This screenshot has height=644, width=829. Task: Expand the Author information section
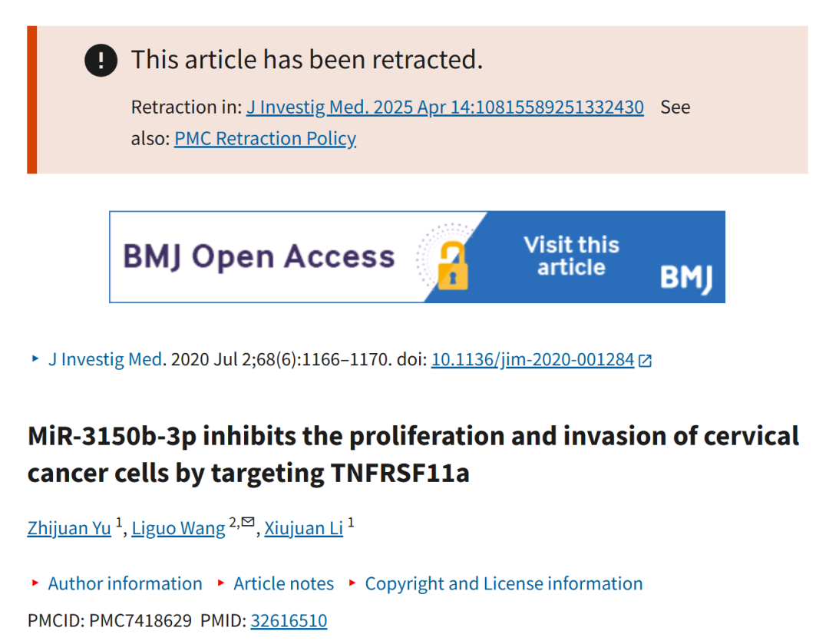[125, 583]
